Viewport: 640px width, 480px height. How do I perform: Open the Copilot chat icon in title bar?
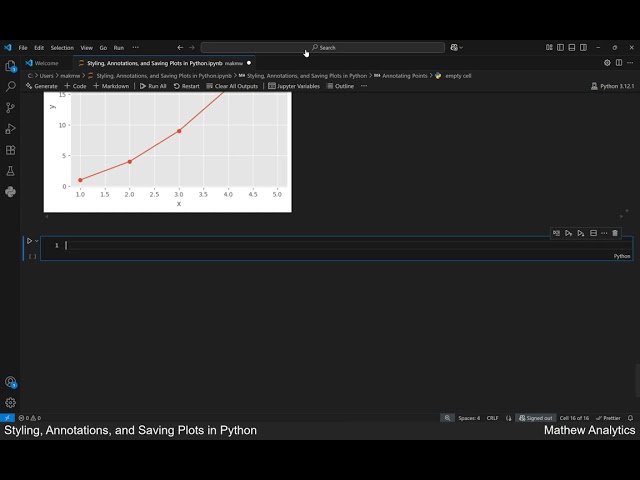coord(454,48)
